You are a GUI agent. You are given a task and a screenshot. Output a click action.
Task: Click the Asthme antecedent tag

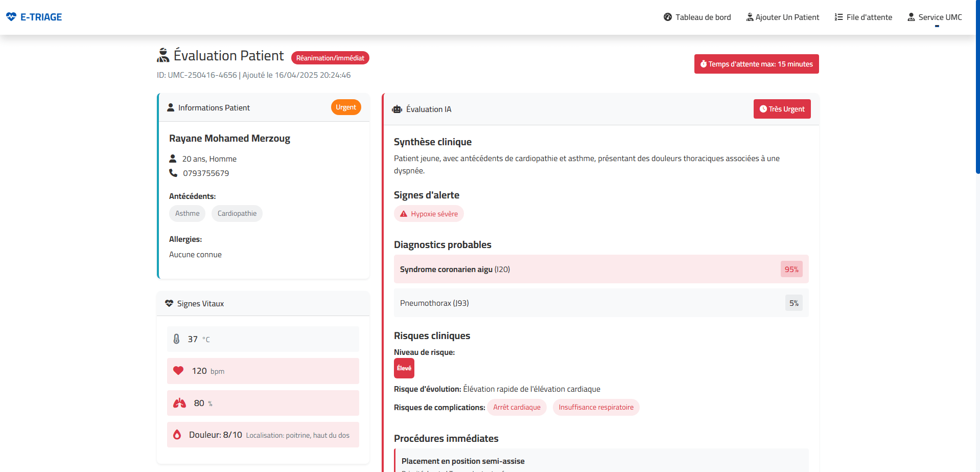coord(187,213)
